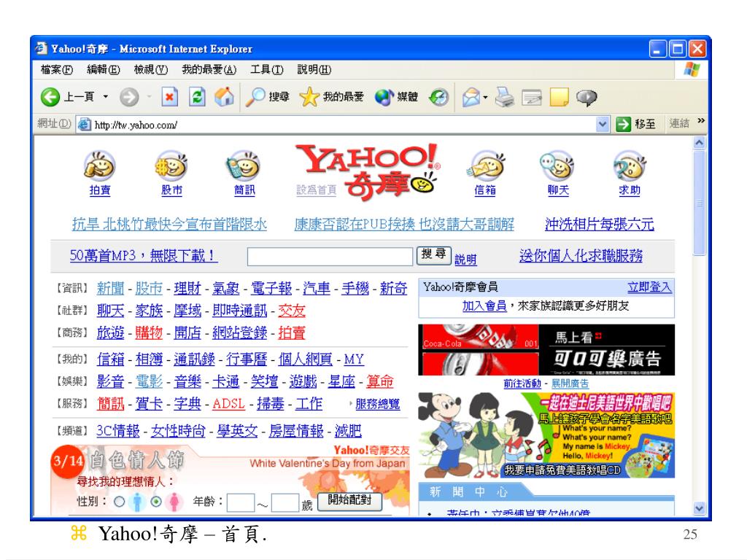This screenshot has height=560, width=747.
Task: Click the Forward arrow toolbar button
Action: pyautogui.click(x=128, y=97)
